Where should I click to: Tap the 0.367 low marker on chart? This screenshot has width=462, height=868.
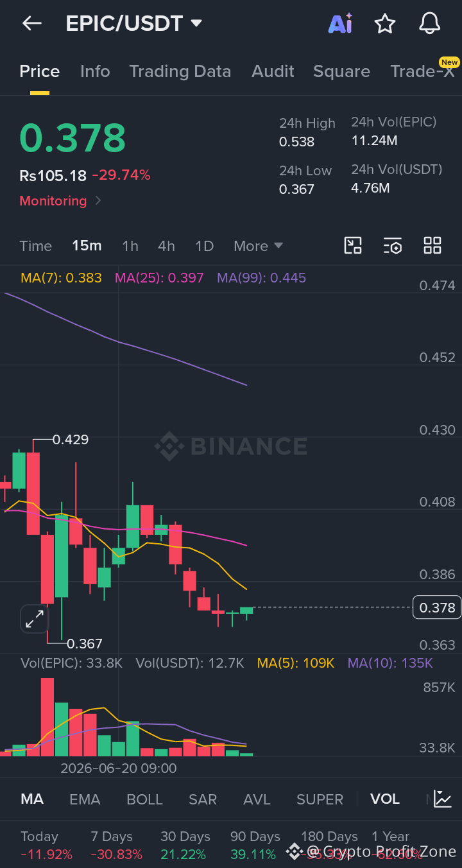click(84, 643)
